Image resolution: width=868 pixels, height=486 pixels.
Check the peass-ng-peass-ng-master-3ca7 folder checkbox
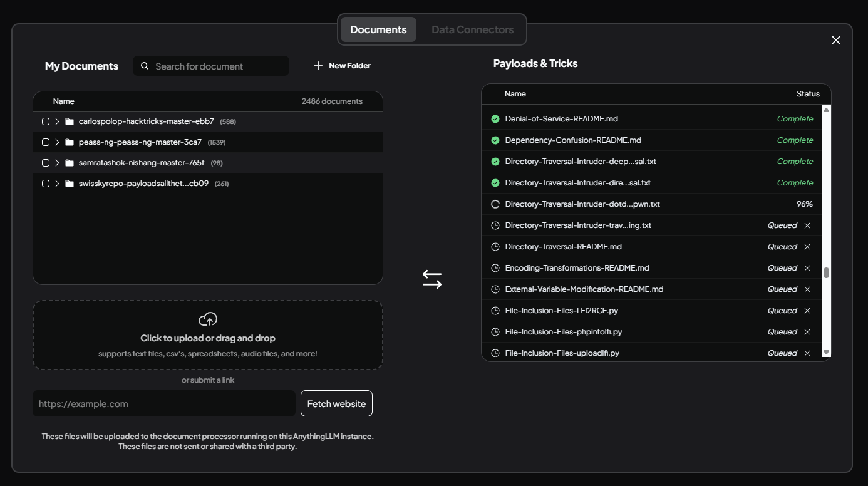(x=46, y=142)
